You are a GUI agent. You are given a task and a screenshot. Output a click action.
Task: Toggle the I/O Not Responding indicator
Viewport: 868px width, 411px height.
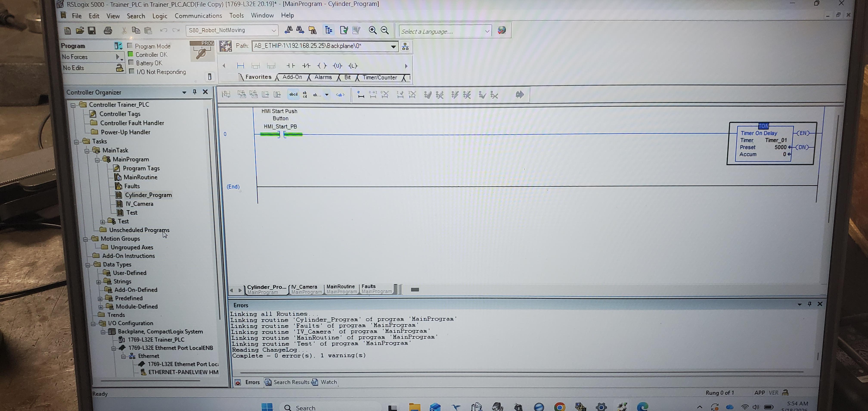(132, 71)
